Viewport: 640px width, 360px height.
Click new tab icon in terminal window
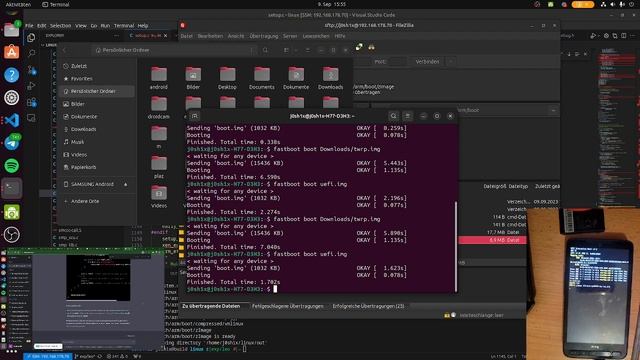(195, 116)
